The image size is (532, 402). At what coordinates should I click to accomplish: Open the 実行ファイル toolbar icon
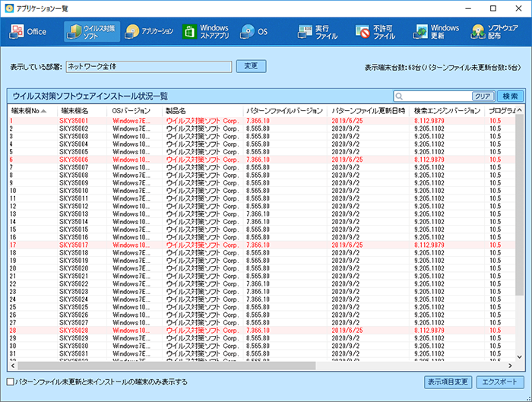pyautogui.click(x=318, y=32)
